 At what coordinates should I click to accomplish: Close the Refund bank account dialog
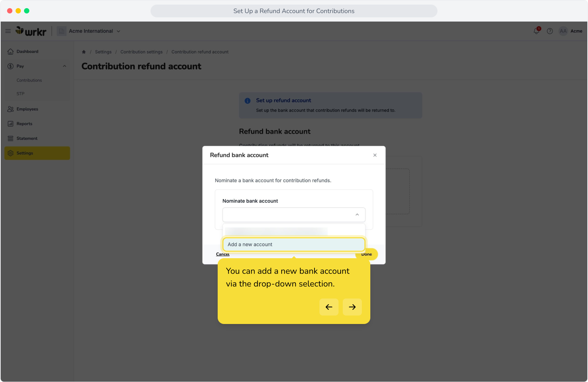pyautogui.click(x=375, y=155)
